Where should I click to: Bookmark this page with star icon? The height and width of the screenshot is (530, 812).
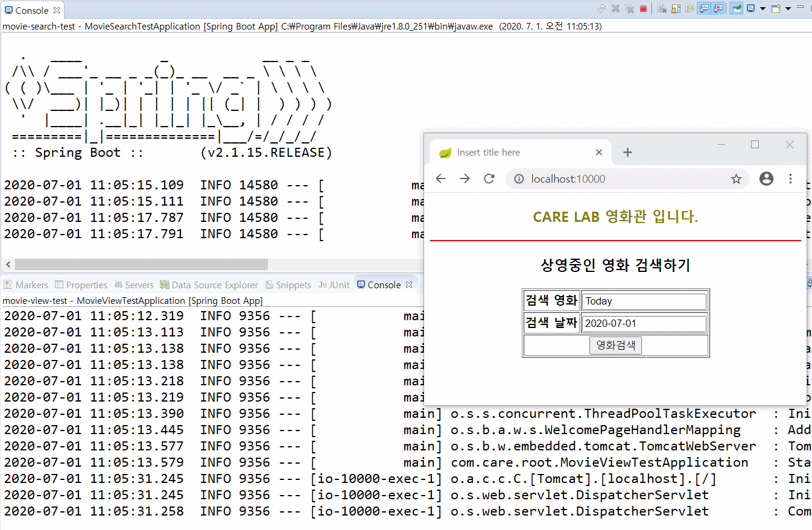click(736, 179)
